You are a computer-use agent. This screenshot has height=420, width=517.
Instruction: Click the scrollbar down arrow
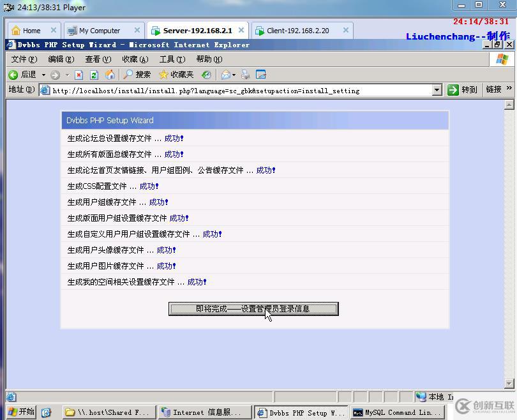pos(509,384)
